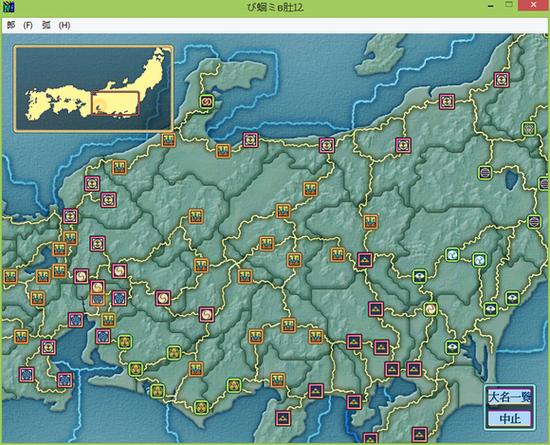The width and height of the screenshot is (550, 445).
Task: Click the Japan overview minimap
Action: point(94,89)
